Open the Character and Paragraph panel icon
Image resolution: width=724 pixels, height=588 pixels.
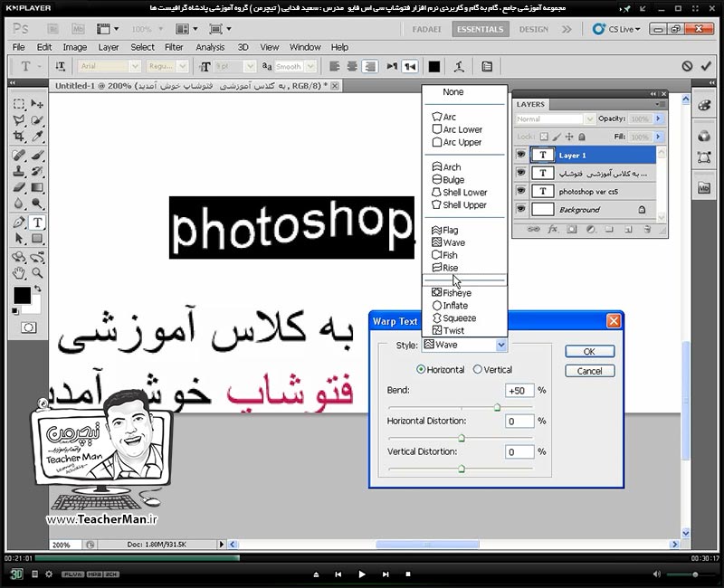pyautogui.click(x=487, y=66)
